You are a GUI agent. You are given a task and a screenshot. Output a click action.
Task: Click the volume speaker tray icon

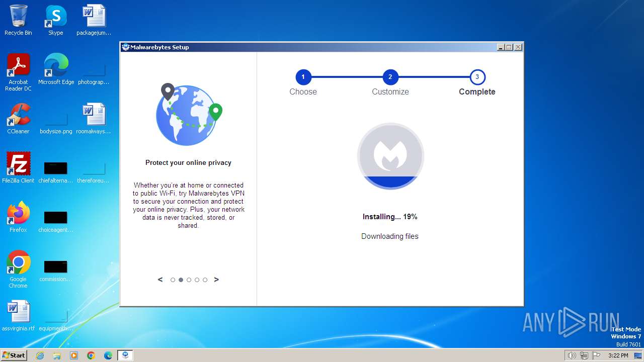point(572,355)
